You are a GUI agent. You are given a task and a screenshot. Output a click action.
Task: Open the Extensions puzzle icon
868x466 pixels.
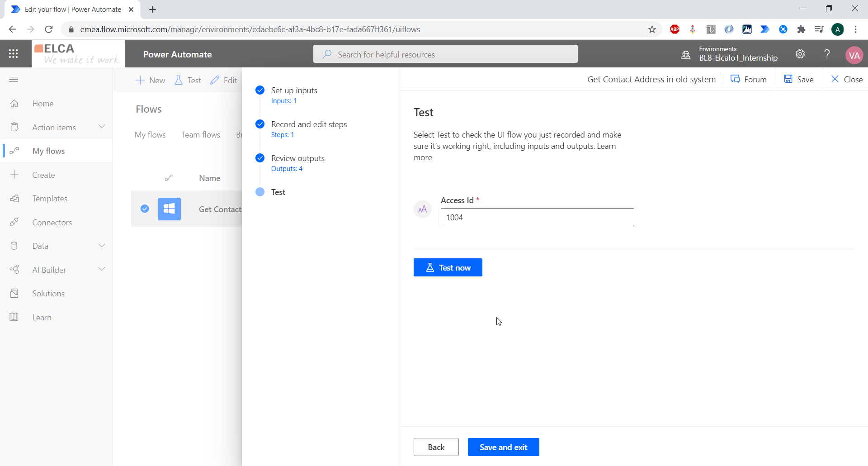(801, 29)
